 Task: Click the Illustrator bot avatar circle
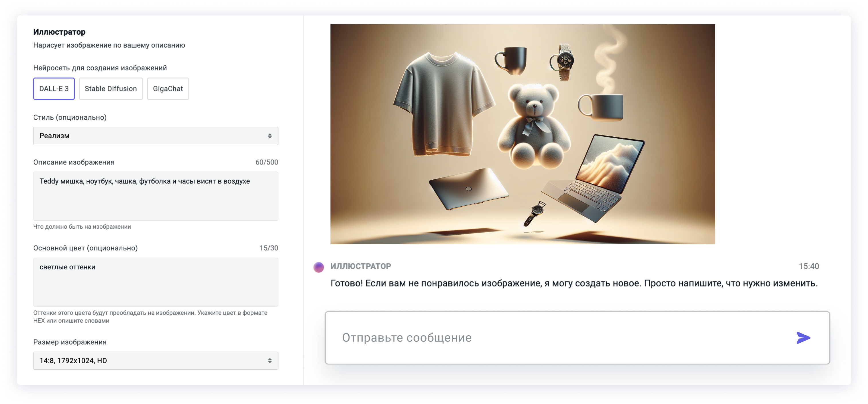[x=319, y=267]
